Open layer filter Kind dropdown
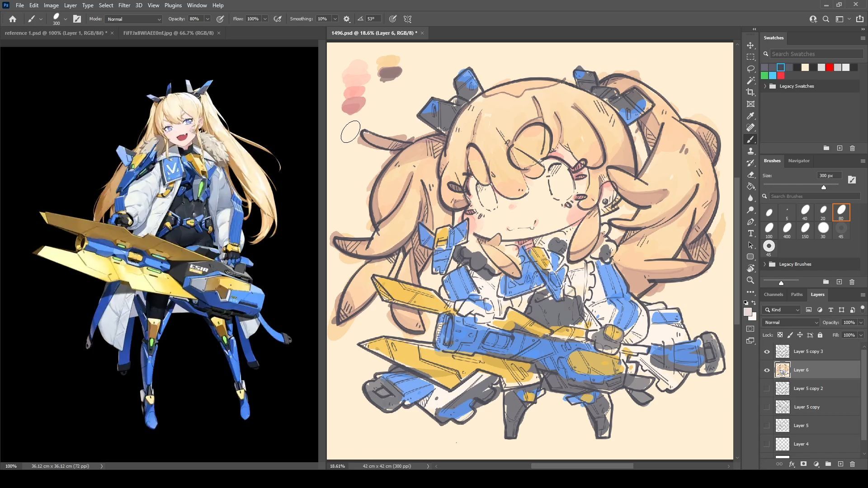This screenshot has height=488, width=868. (781, 310)
